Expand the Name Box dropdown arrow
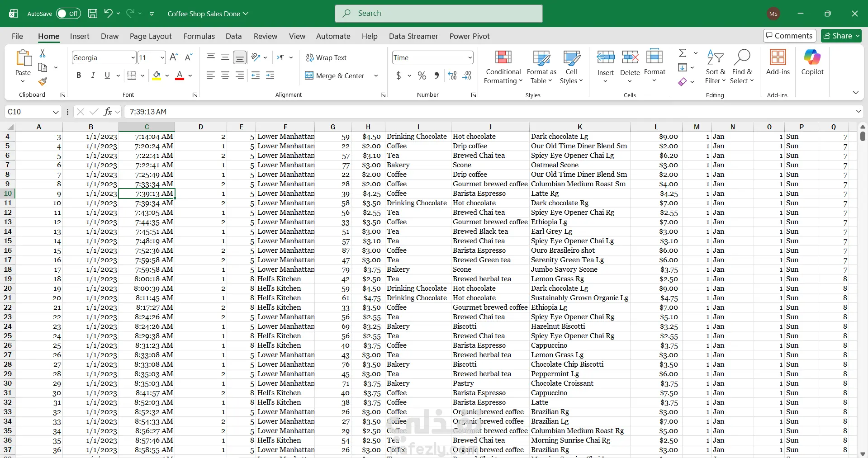 coord(56,112)
